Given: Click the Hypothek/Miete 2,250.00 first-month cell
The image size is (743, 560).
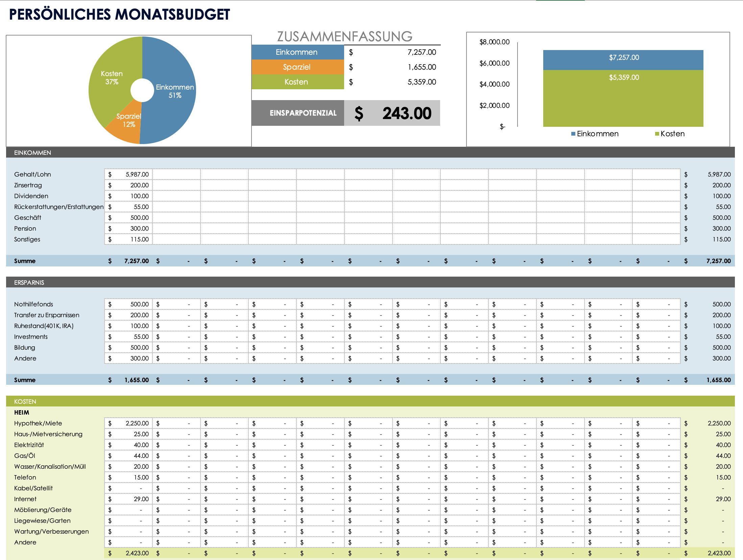Looking at the screenshot, I should tap(128, 423).
